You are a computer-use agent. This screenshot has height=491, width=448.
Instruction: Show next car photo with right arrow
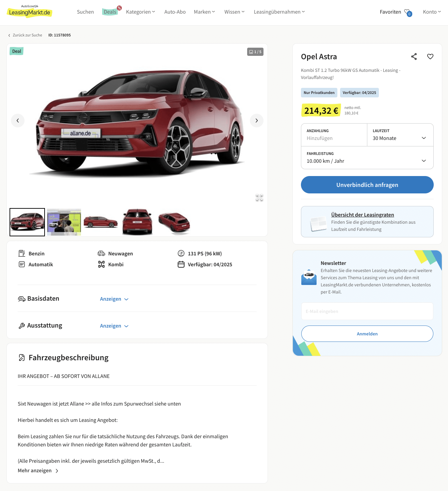click(x=257, y=121)
